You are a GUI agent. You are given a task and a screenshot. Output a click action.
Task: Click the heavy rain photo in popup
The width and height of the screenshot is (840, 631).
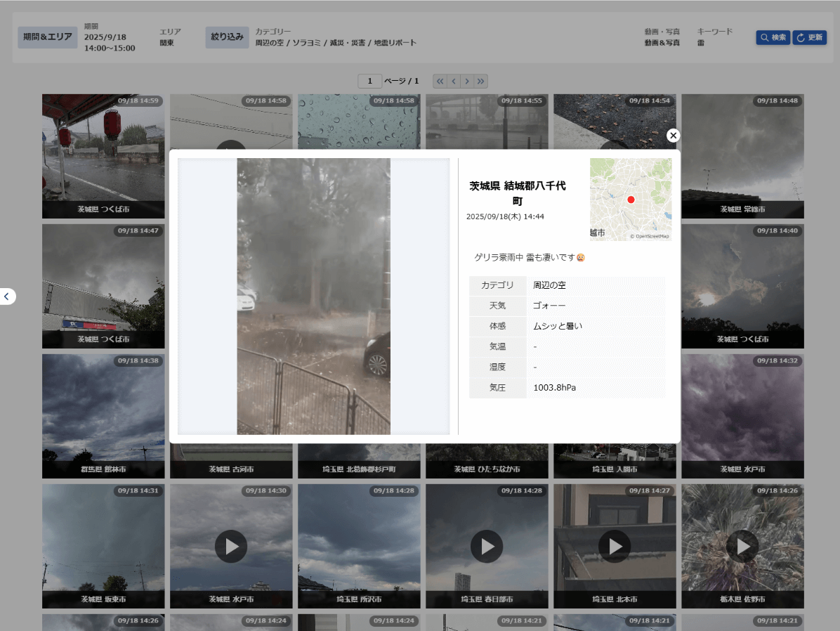click(x=313, y=296)
